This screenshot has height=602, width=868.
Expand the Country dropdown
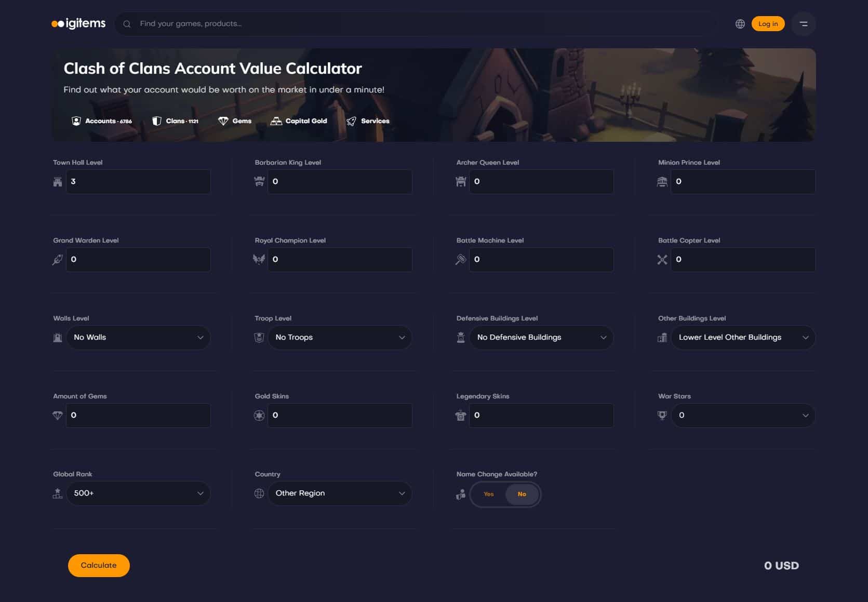340,493
